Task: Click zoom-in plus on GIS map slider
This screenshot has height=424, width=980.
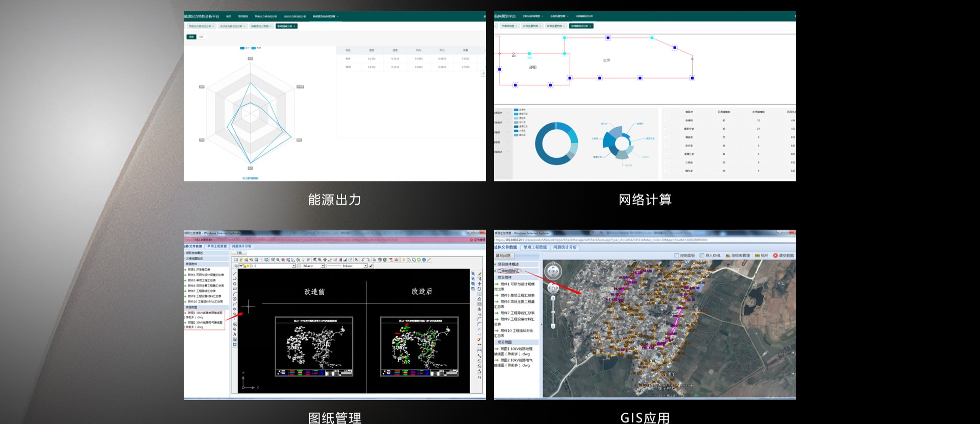Action: 553,298
